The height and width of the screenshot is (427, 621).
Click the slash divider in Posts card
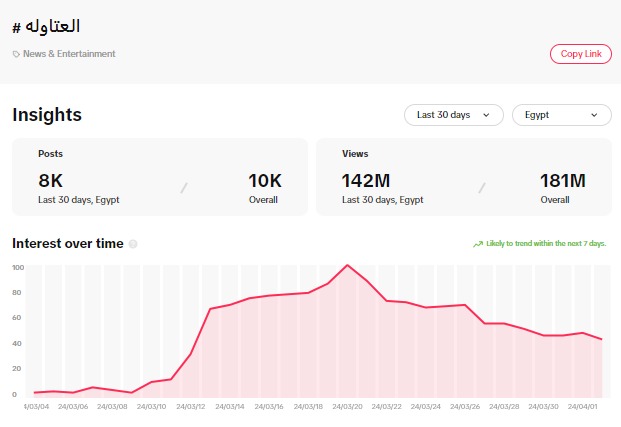tap(183, 187)
